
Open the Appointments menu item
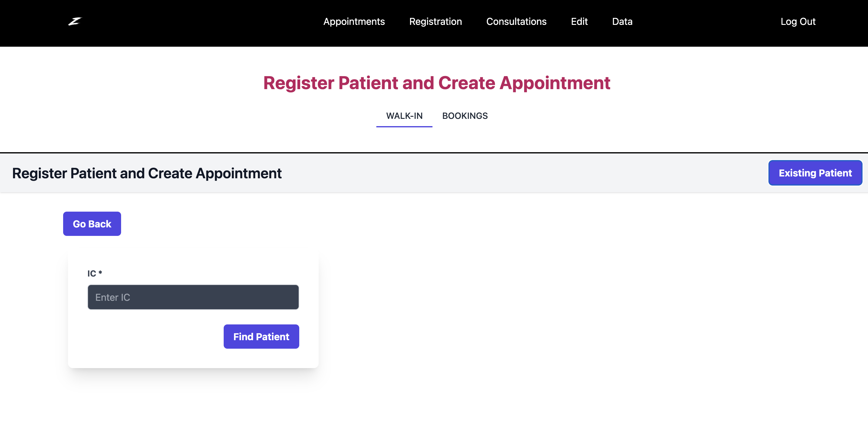point(354,22)
